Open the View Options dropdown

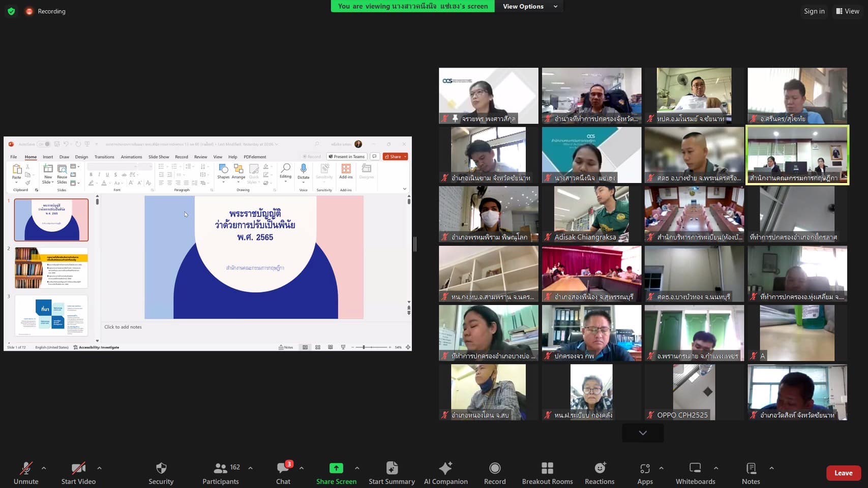click(530, 6)
